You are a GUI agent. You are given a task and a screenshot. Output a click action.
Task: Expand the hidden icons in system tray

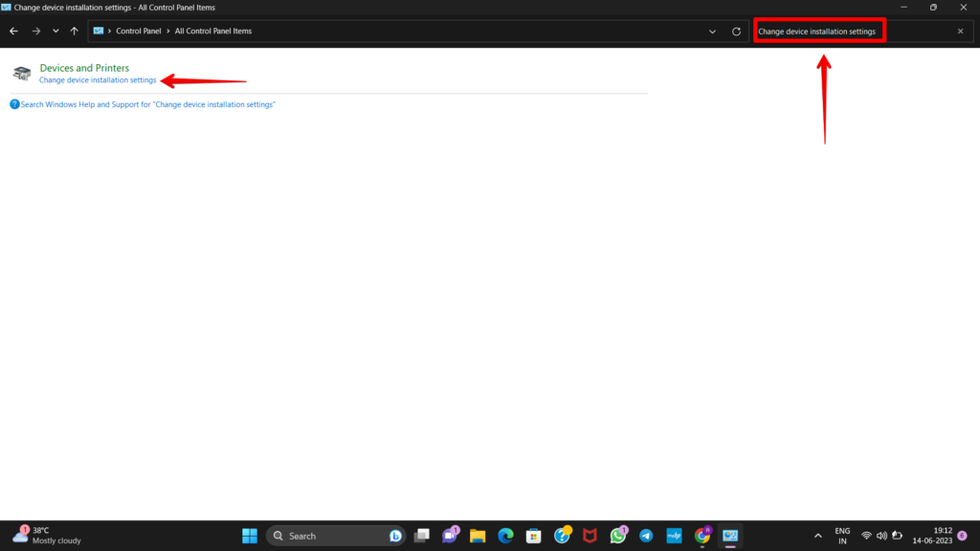[x=818, y=536]
